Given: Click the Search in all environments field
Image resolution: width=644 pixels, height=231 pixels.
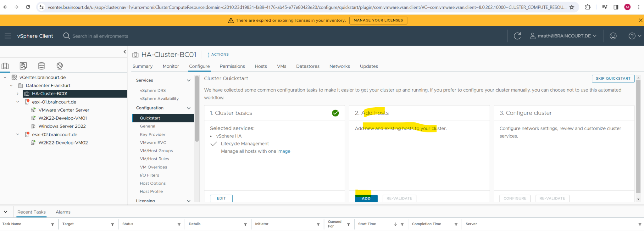Looking at the screenshot, I should 100,36.
